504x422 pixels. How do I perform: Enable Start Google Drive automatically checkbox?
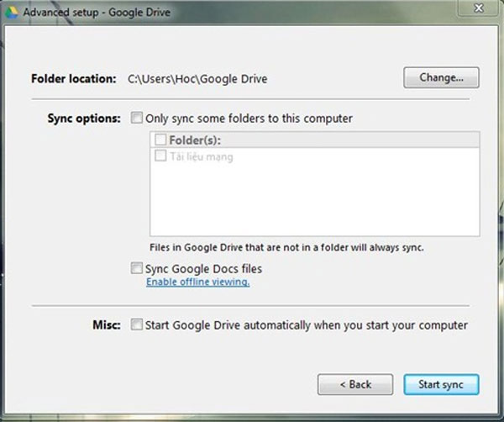pyautogui.click(x=136, y=324)
